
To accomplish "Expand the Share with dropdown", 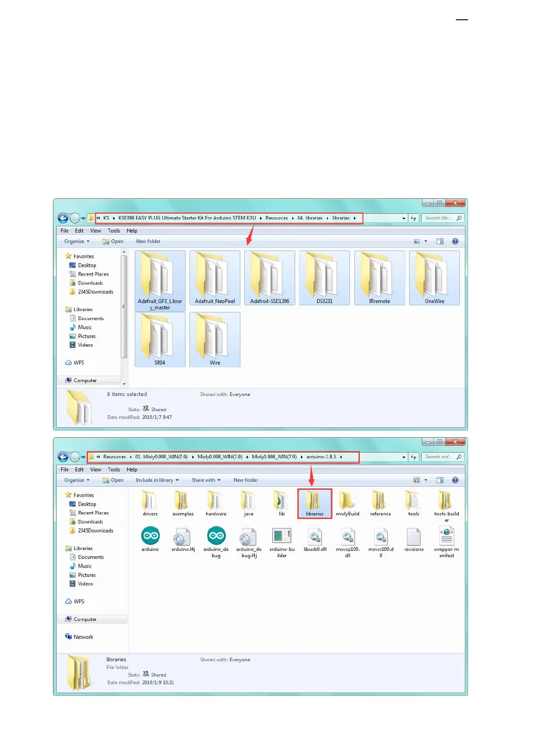I will click(206, 480).
